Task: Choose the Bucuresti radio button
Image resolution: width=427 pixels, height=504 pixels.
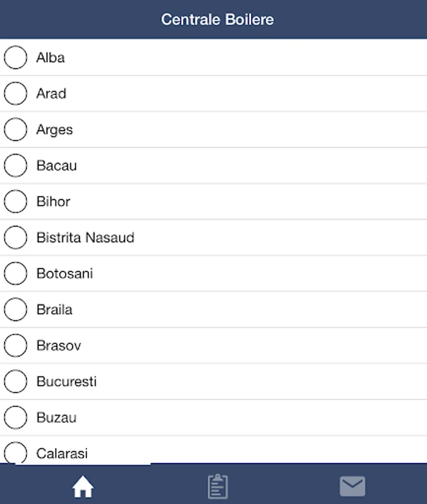Action: tap(16, 382)
